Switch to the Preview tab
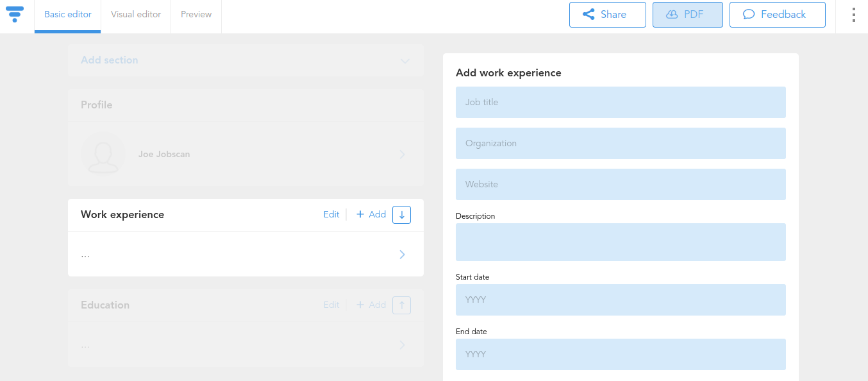 tap(196, 15)
